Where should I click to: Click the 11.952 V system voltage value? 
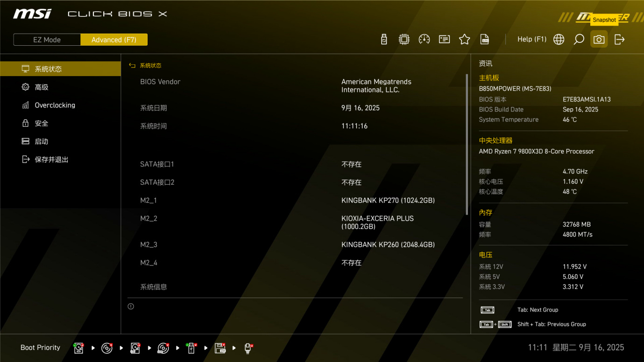coord(574,267)
